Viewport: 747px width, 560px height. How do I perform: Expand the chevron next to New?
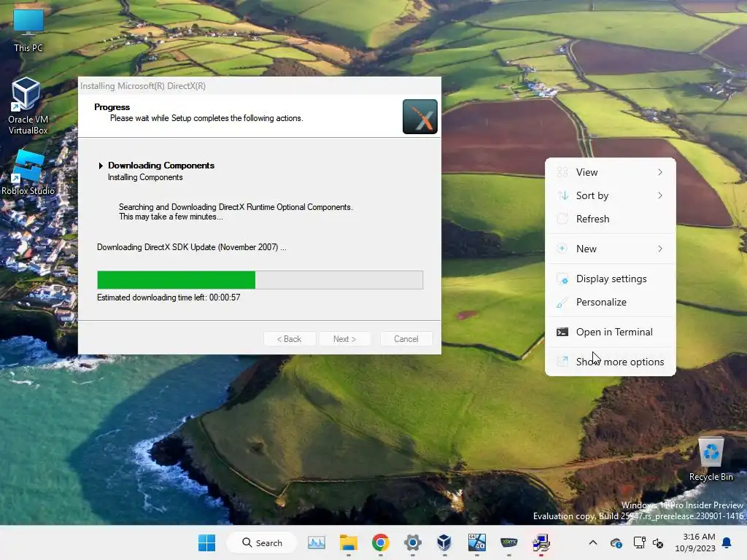pyautogui.click(x=660, y=249)
